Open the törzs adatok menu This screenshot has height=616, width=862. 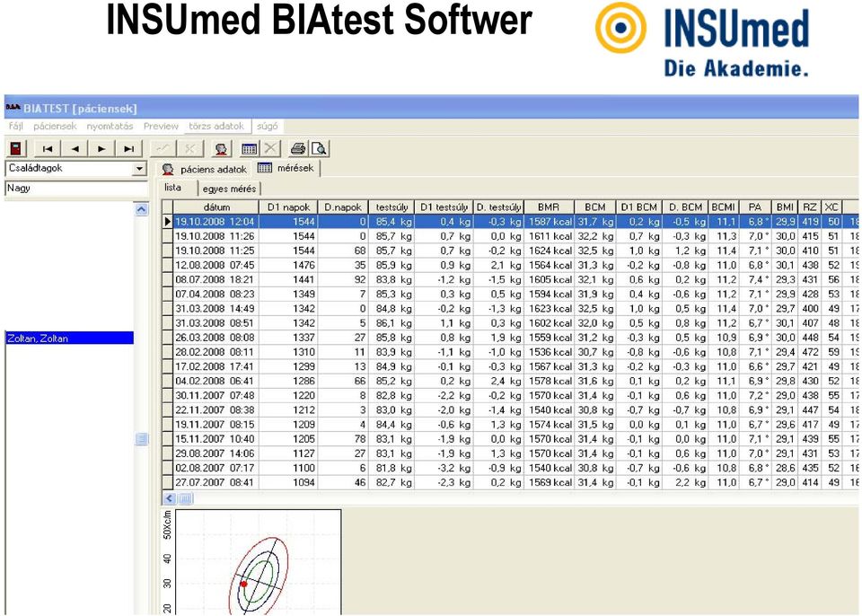[216, 126]
